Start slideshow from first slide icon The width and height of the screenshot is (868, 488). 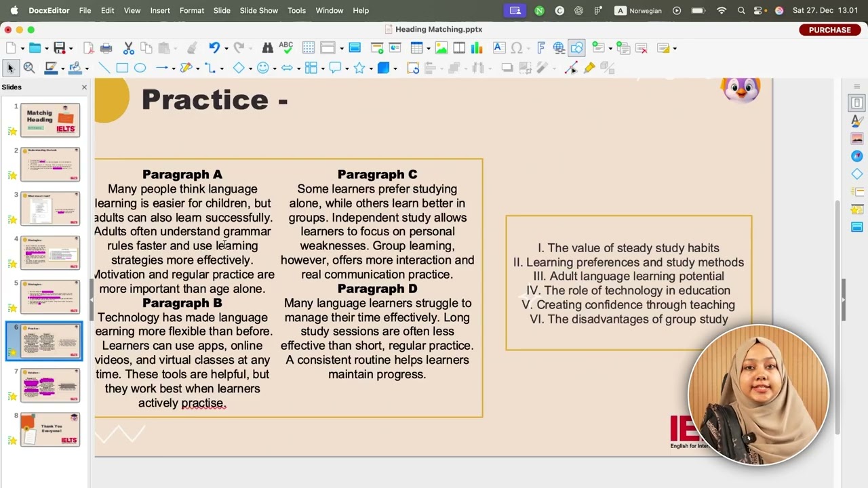[x=377, y=48]
